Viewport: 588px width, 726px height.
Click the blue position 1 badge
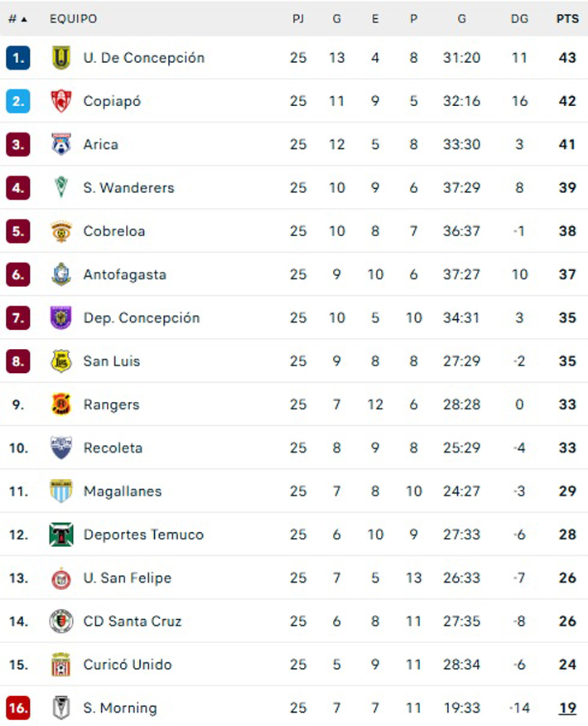pyautogui.click(x=17, y=58)
